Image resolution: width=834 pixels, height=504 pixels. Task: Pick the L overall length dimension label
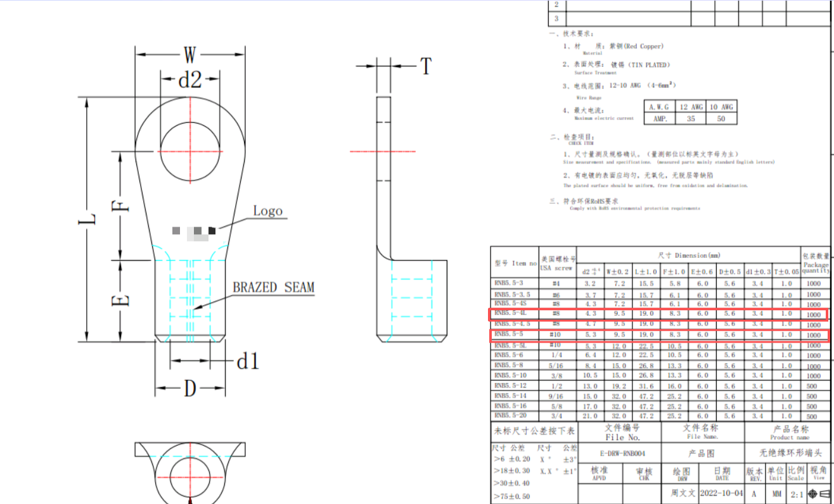(x=91, y=219)
